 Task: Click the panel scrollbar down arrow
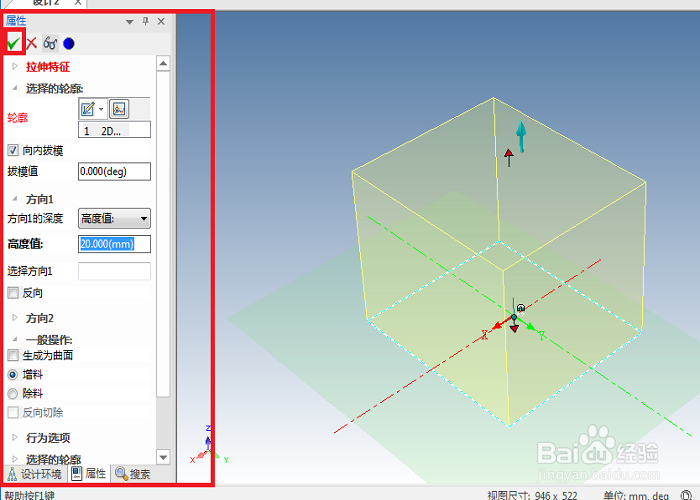(163, 457)
